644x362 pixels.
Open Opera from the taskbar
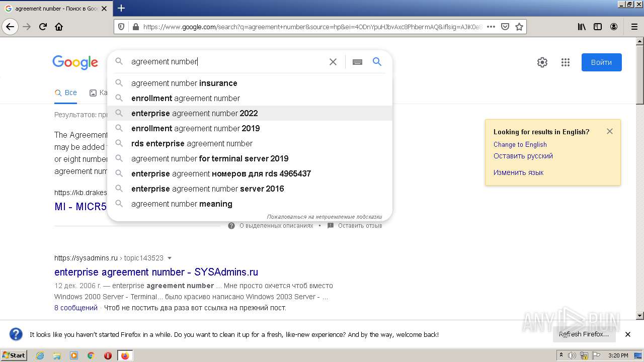[108, 355]
